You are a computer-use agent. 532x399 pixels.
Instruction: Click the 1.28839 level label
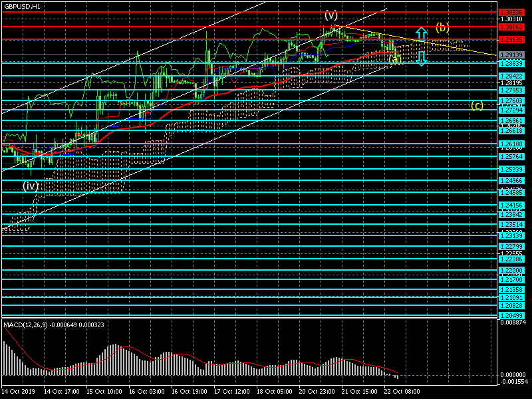511,63
